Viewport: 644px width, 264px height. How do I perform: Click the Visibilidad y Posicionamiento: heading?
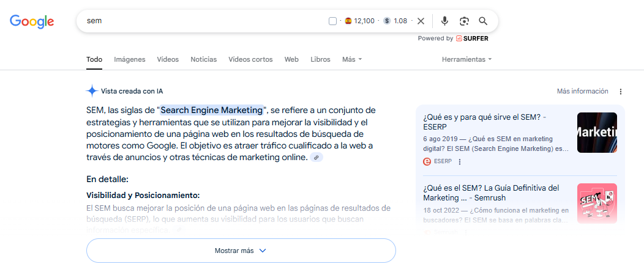pyautogui.click(x=143, y=195)
